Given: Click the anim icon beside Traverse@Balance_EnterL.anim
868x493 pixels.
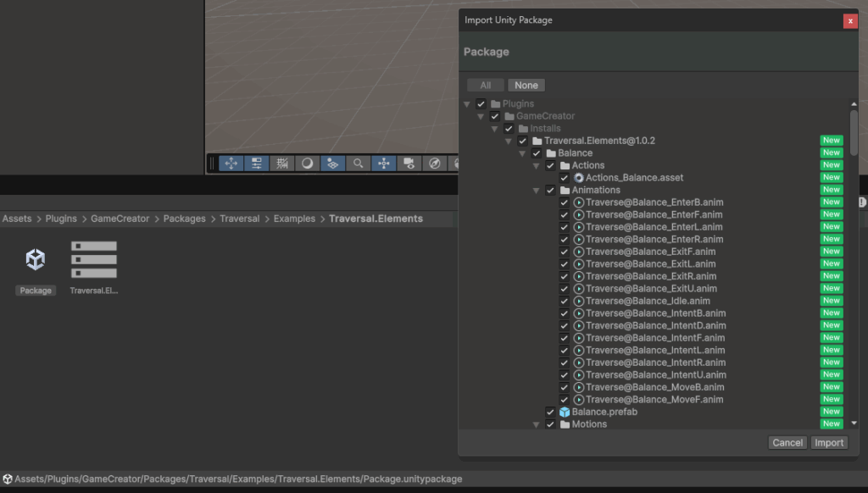Looking at the screenshot, I should tap(578, 227).
